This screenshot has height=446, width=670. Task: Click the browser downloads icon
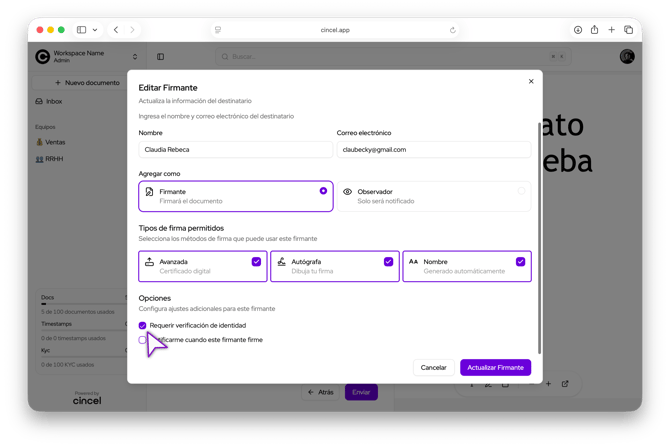[x=578, y=30]
